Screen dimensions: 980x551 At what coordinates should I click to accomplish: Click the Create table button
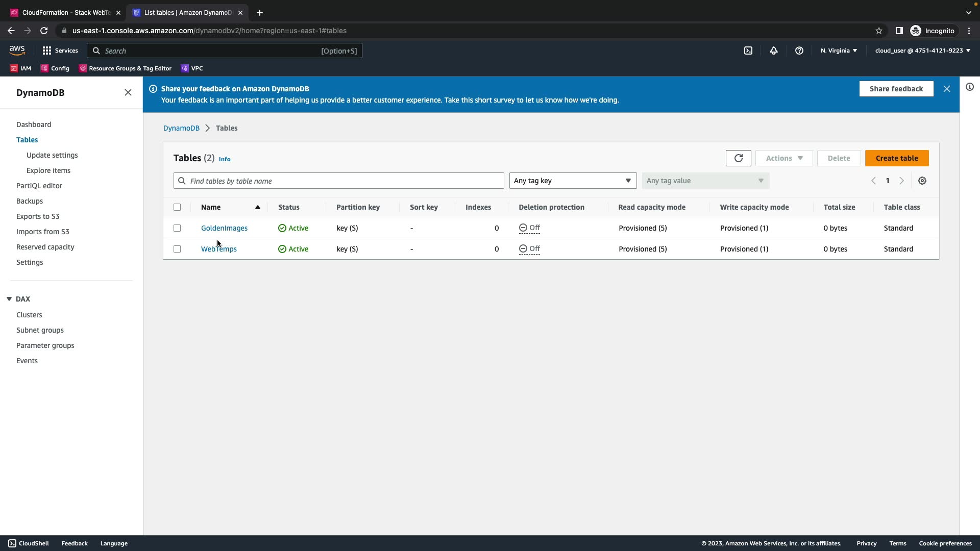tap(896, 158)
